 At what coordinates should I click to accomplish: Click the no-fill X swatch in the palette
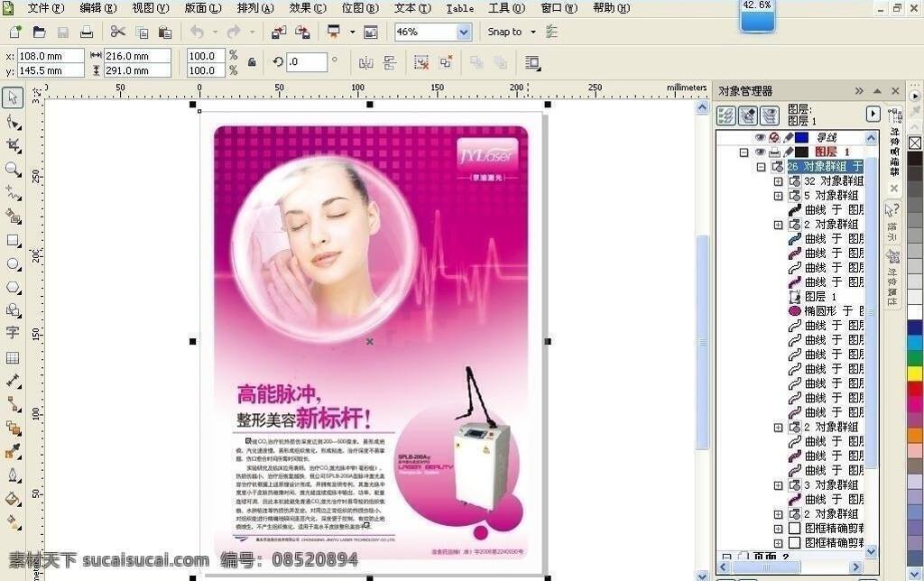pos(915,143)
